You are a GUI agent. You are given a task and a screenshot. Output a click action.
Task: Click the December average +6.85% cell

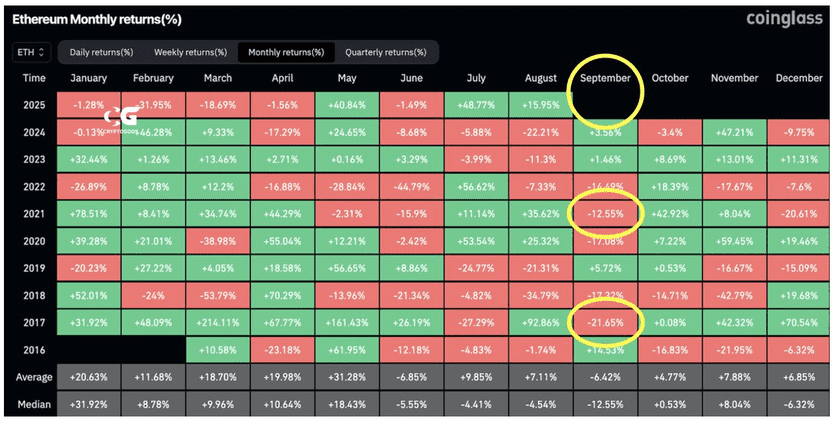coord(799,377)
